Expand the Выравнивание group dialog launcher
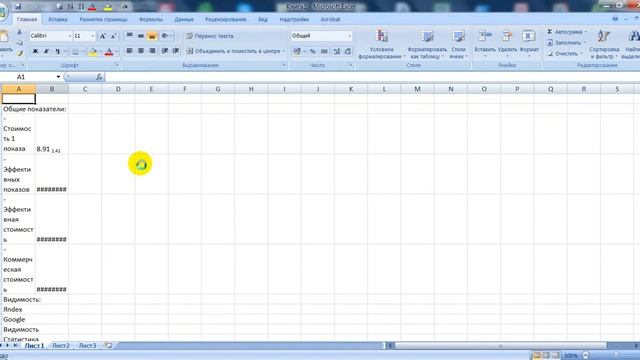The width and height of the screenshot is (640, 360). (x=284, y=65)
